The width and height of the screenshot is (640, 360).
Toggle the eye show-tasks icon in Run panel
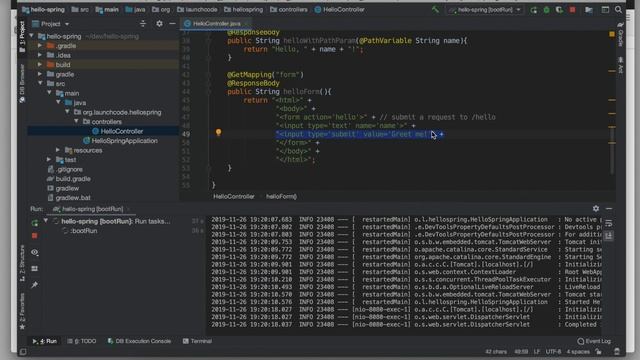click(35, 253)
